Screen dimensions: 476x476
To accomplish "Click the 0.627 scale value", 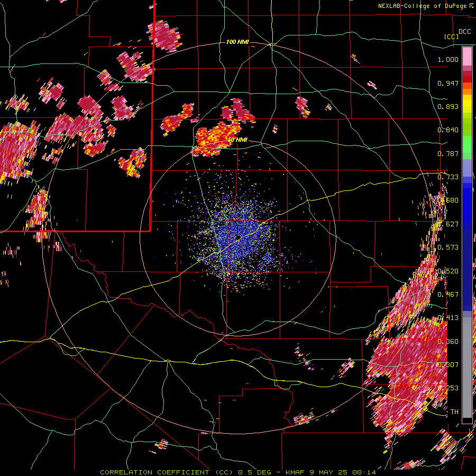I will coord(448,224).
